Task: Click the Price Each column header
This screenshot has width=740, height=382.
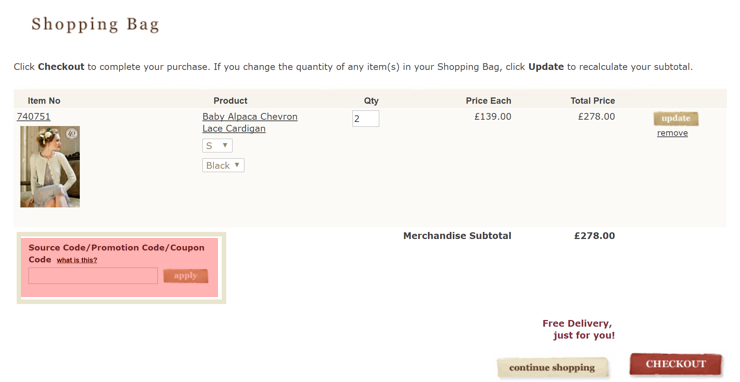Action: tap(488, 101)
